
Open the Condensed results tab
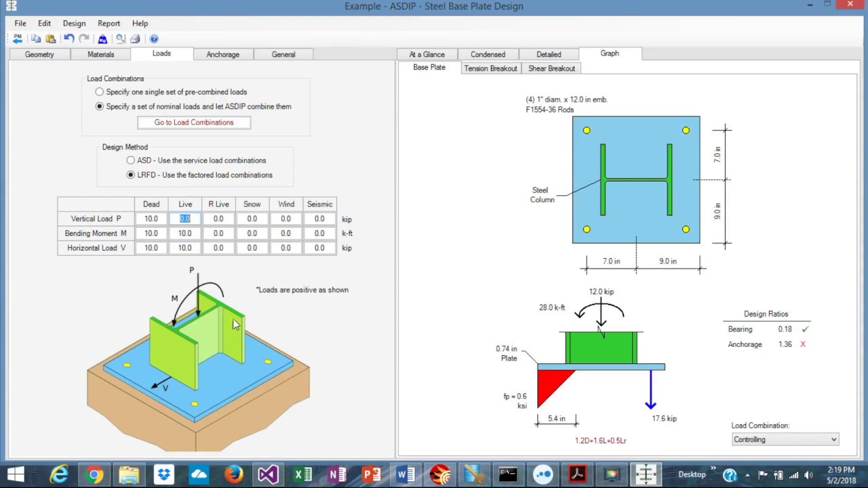click(x=488, y=54)
